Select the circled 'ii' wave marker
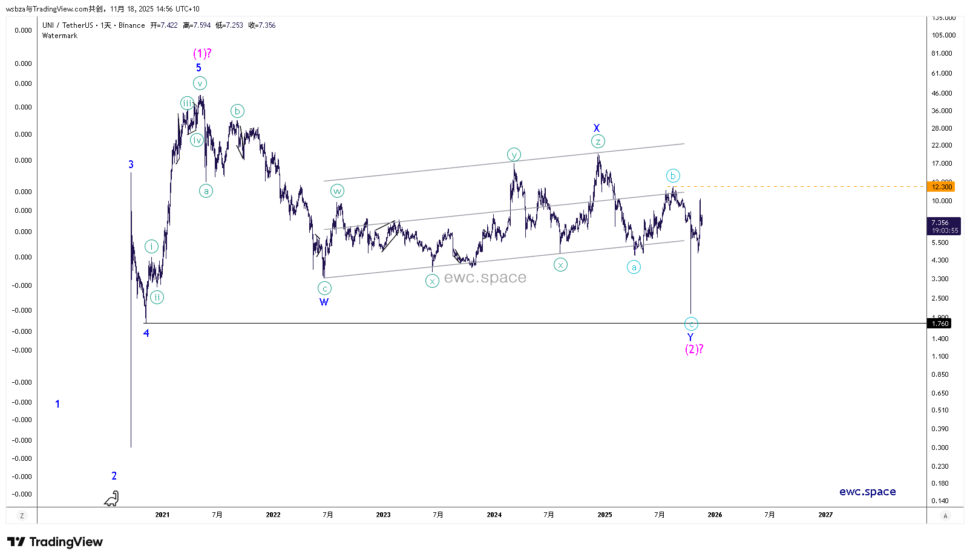Viewport: 970px width, 560px height. click(x=157, y=297)
